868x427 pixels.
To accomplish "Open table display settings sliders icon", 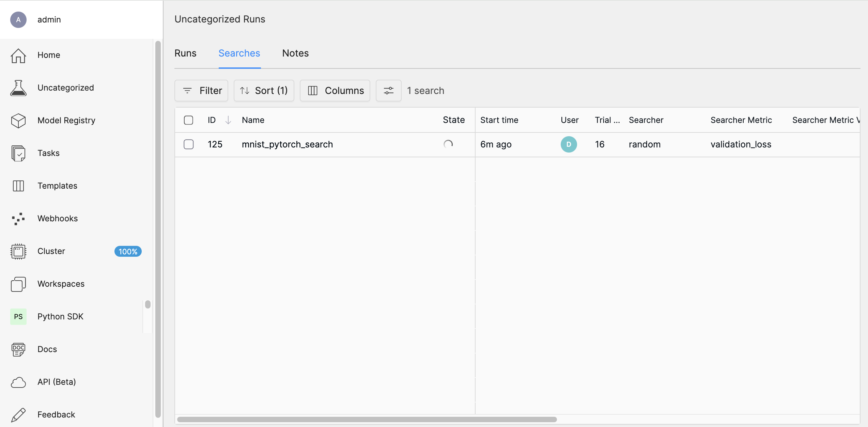I will 389,91.
